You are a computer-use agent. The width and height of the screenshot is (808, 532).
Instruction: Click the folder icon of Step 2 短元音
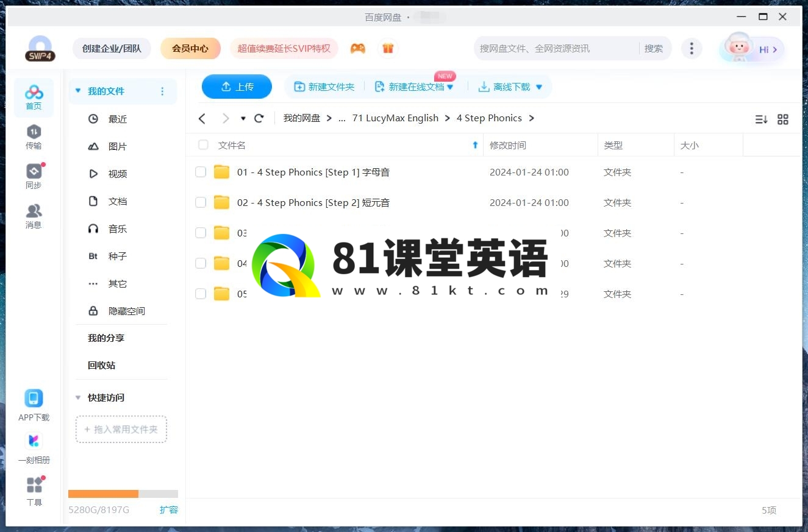(x=222, y=202)
